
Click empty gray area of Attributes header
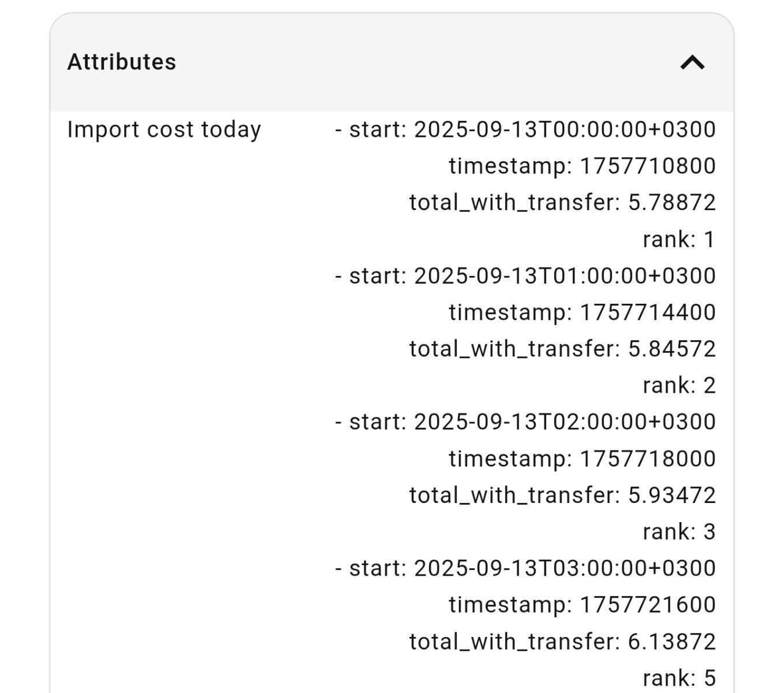[404, 62]
